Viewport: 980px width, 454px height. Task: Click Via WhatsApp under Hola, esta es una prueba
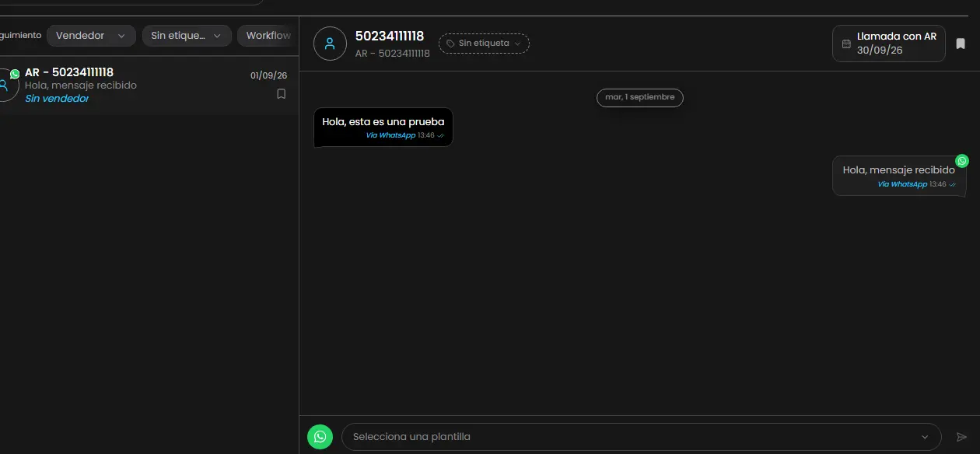(391, 135)
